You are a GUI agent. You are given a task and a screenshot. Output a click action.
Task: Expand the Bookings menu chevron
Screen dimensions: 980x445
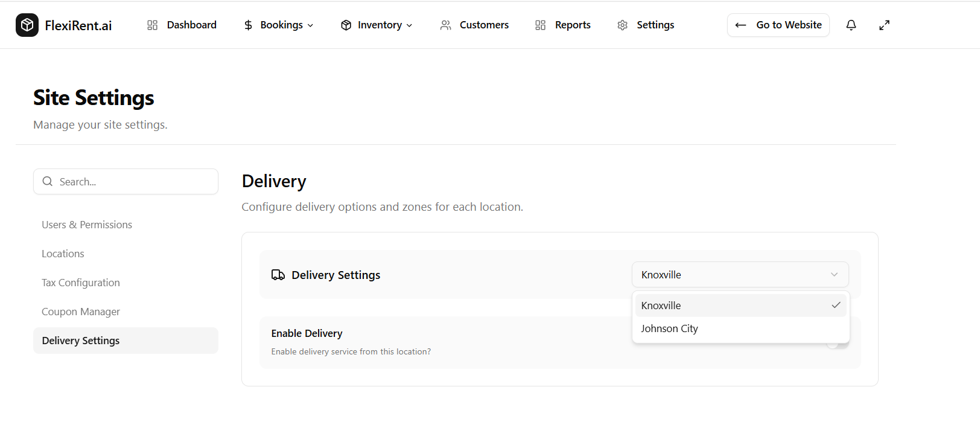[x=310, y=25]
